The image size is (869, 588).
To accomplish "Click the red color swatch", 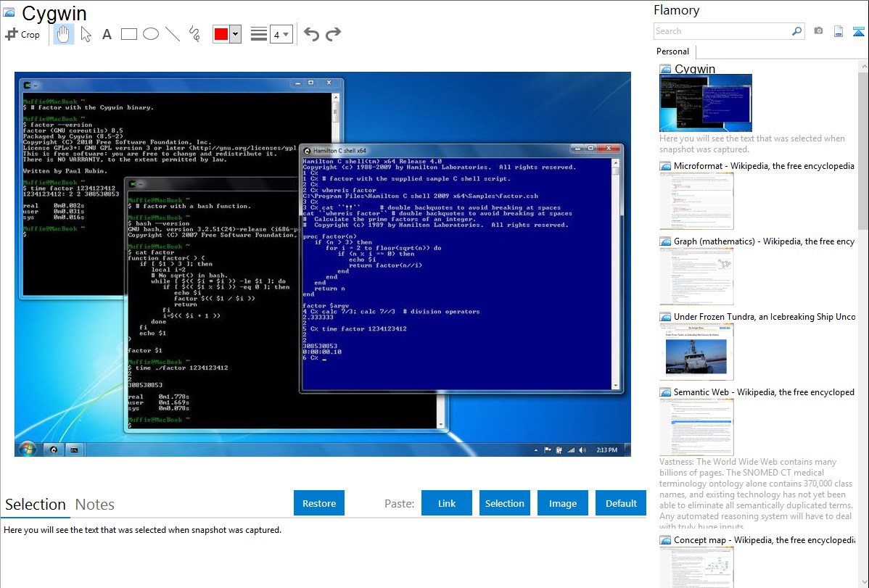I will pos(221,34).
